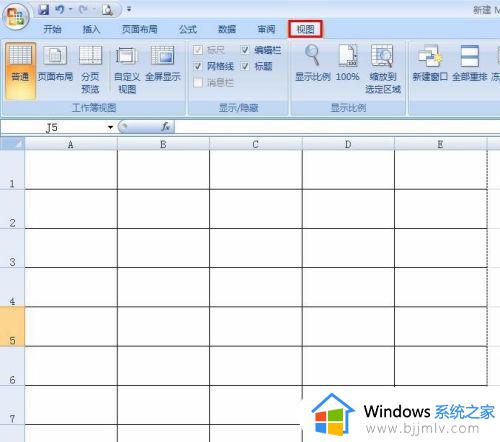Select the 视图 ribbon tab

[x=305, y=29]
